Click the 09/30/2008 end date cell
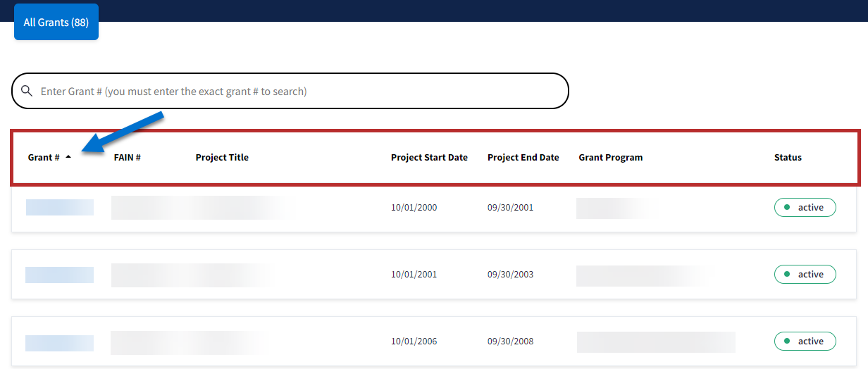Viewport: 868px width, 369px height. (x=510, y=342)
